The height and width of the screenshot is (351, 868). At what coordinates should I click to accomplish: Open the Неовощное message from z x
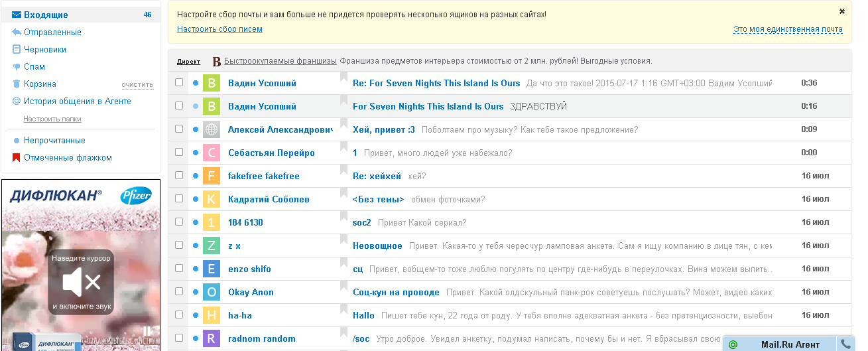click(377, 246)
